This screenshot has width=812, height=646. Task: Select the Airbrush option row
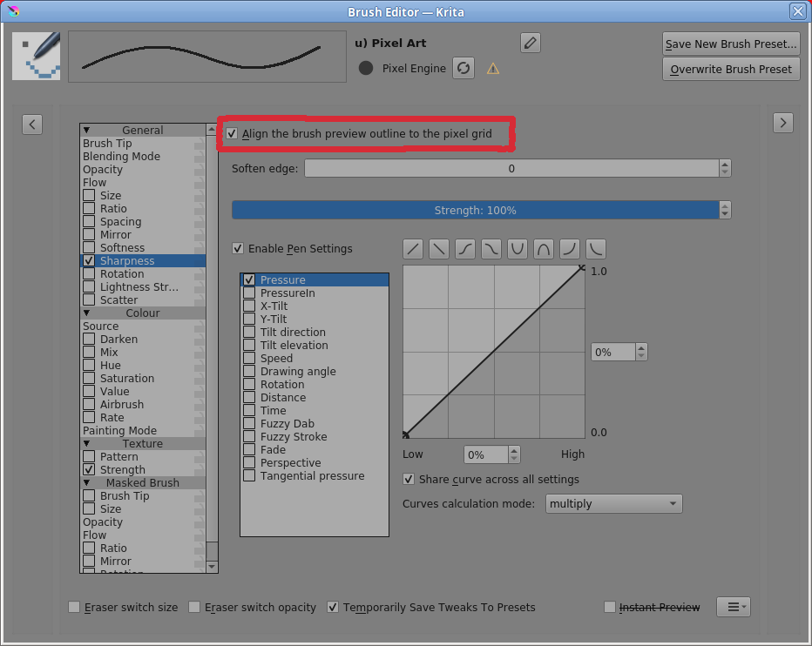click(143, 404)
